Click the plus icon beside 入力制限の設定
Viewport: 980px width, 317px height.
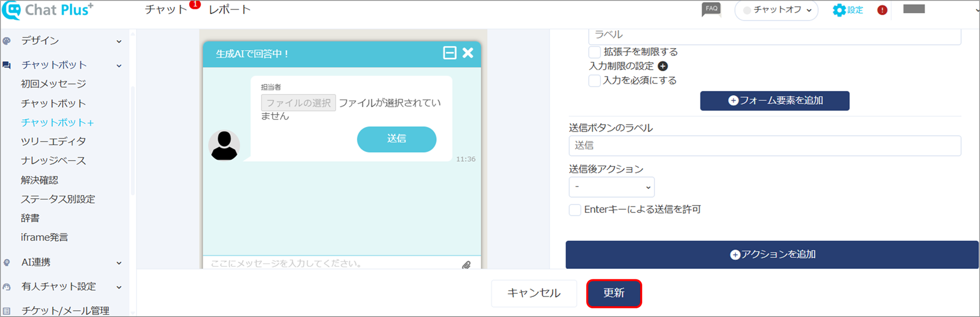(x=662, y=66)
